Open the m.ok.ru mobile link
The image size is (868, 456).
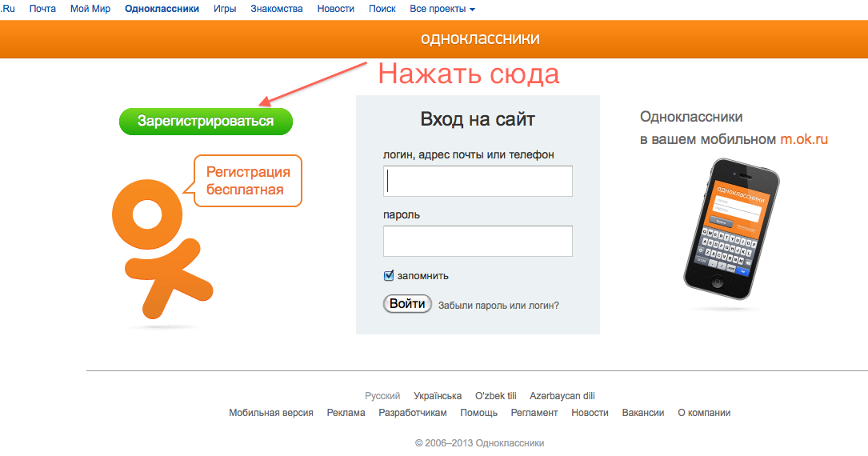(804, 139)
